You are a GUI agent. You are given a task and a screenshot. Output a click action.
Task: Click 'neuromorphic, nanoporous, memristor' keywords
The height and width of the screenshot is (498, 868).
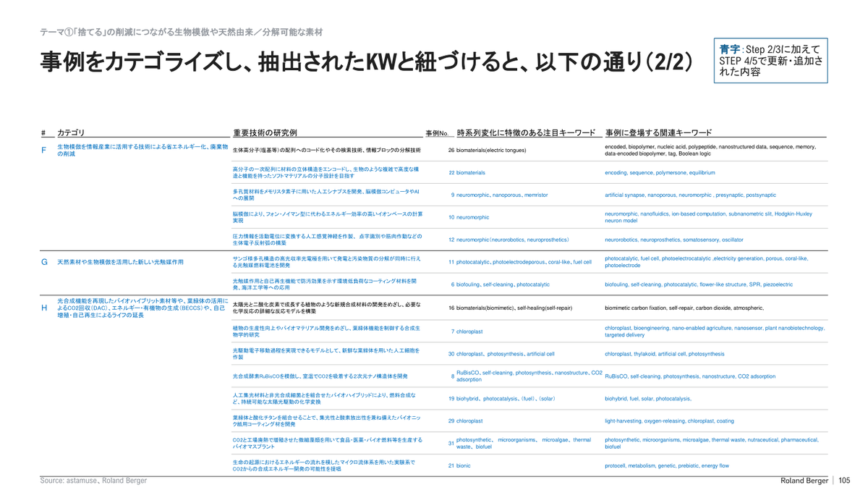tap(502, 195)
